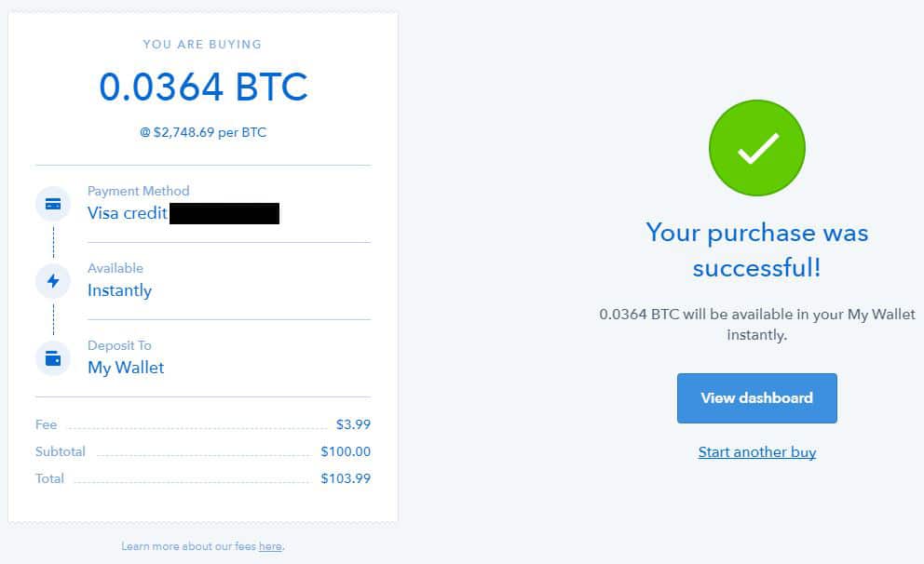Click the wallet deposit icon
The image size is (924, 564).
[x=53, y=358]
